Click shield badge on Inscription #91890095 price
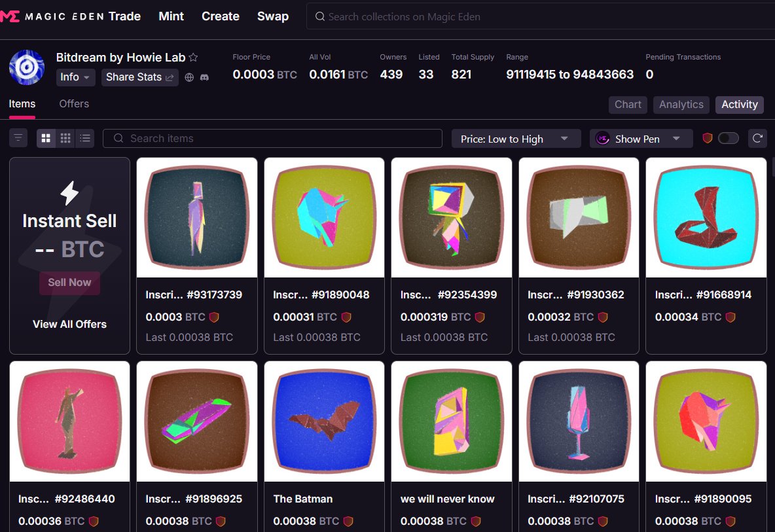Viewport: 775px width, 532px height. click(x=730, y=521)
